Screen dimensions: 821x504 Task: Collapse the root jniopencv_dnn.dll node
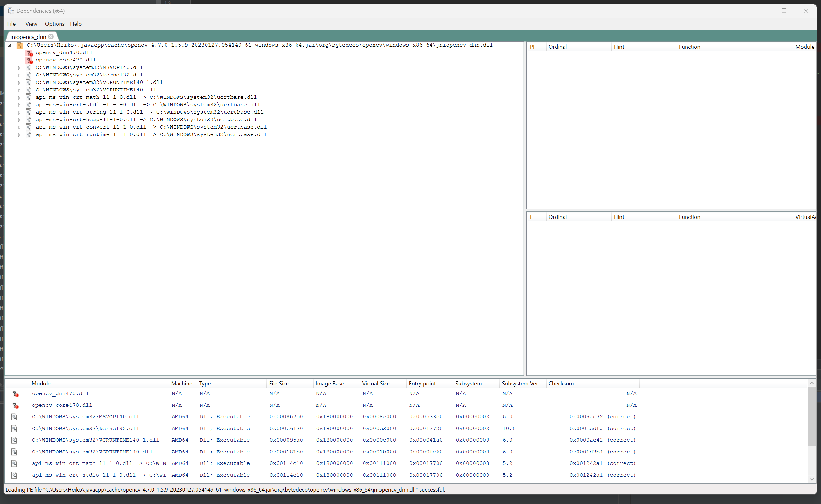pyautogui.click(x=9, y=45)
